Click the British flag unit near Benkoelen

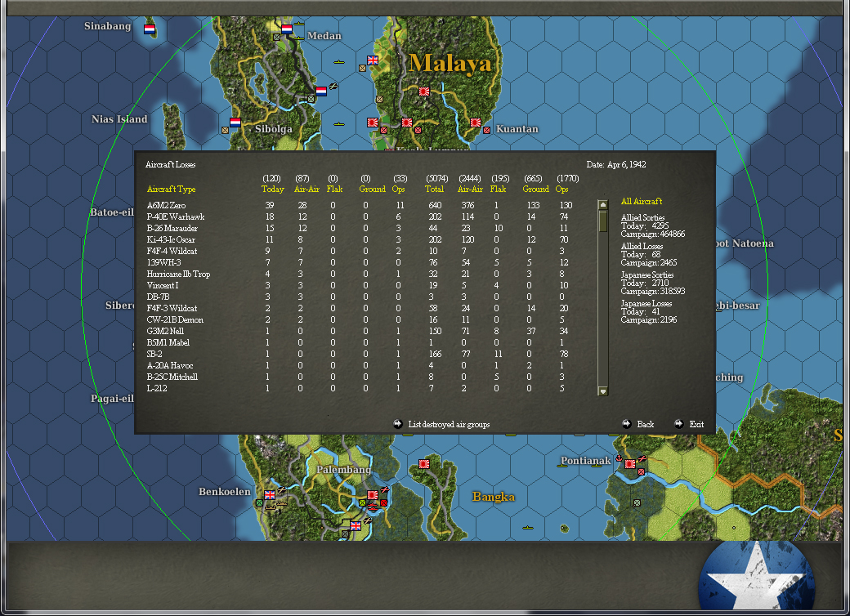click(x=269, y=494)
